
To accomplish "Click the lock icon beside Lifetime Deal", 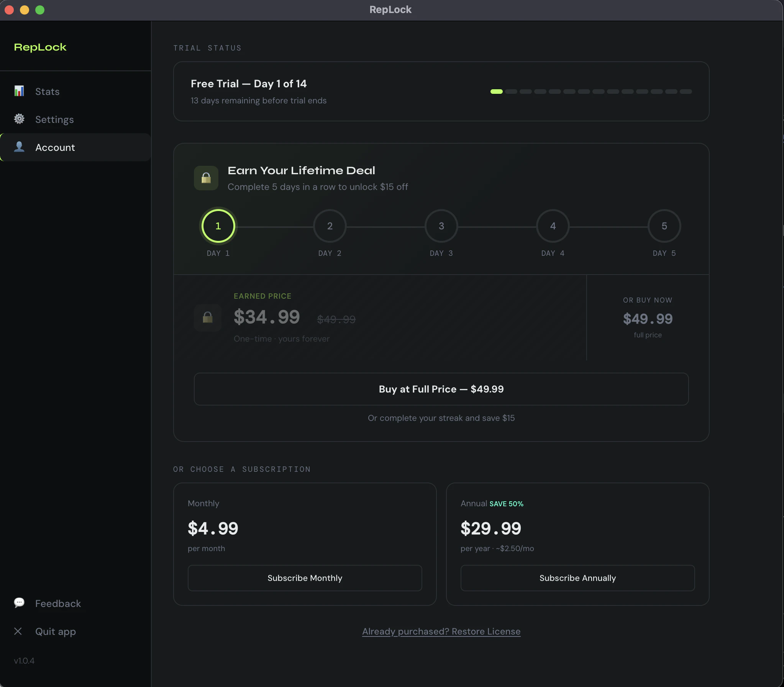I will 206,178.
